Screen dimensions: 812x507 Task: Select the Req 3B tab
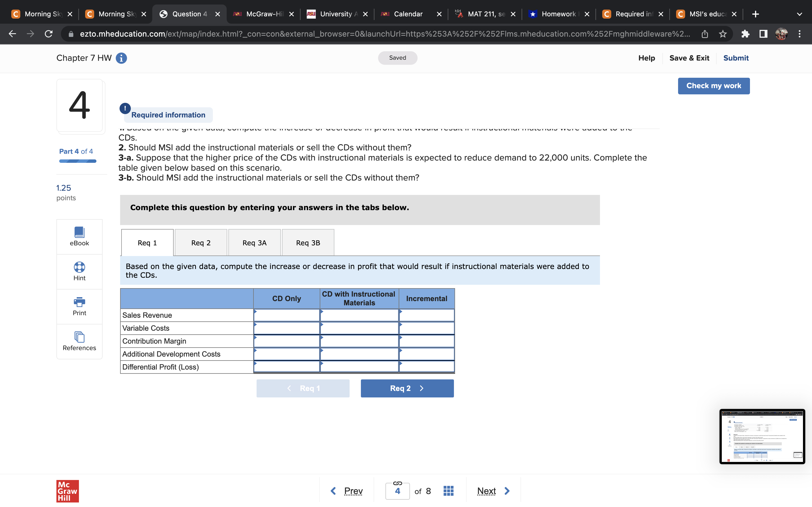[308, 243]
